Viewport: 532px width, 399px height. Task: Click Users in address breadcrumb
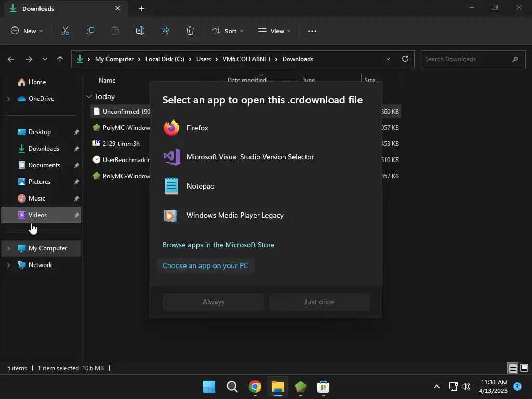point(204,59)
